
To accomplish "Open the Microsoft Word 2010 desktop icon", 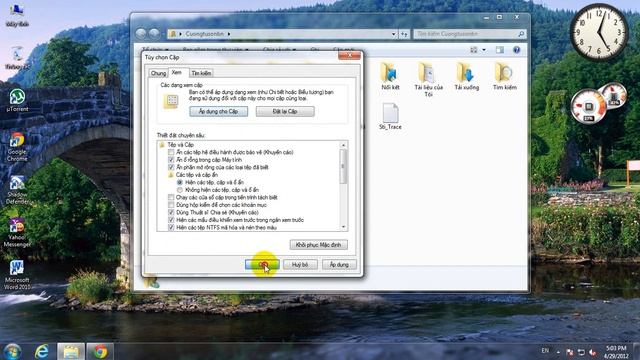I will [17, 275].
